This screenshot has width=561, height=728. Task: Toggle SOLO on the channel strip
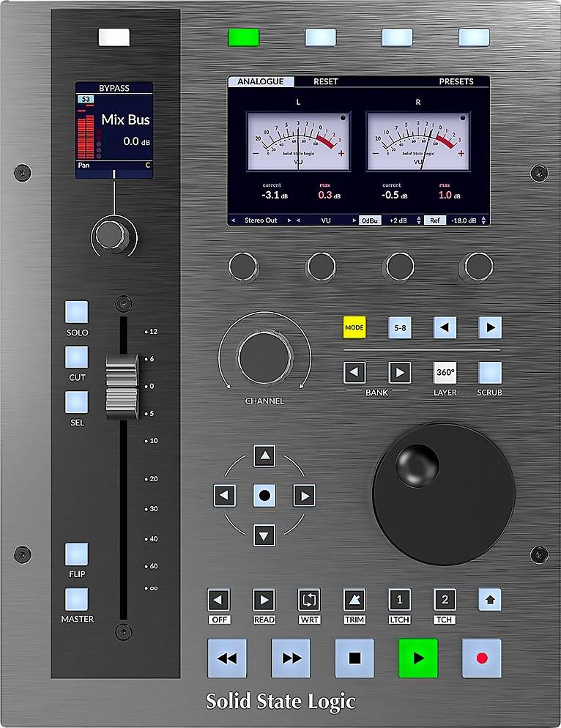coord(77,312)
